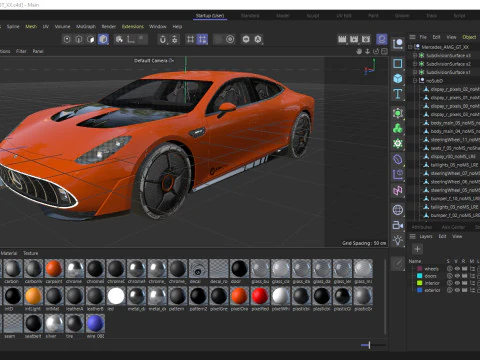480x360 pixels.
Task: Expand the SubdivisionSurface x3 node
Action: click(x=415, y=55)
